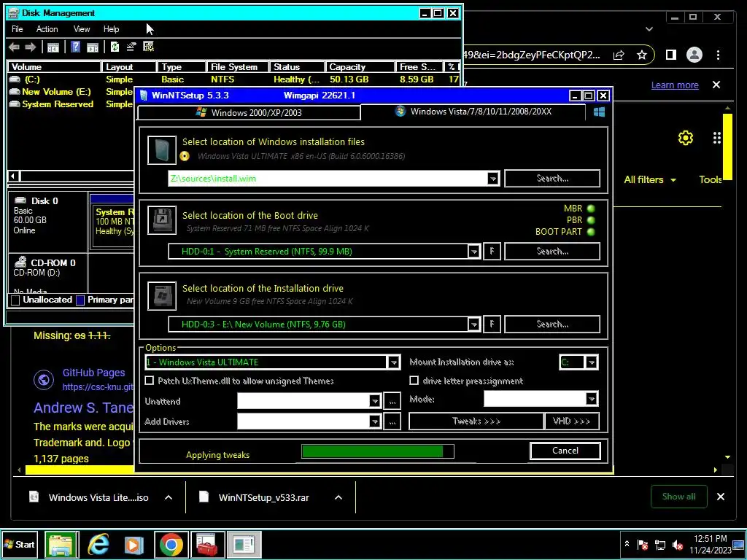Click Search for the Installation drive
This screenshot has width=747, height=560.
pos(552,324)
